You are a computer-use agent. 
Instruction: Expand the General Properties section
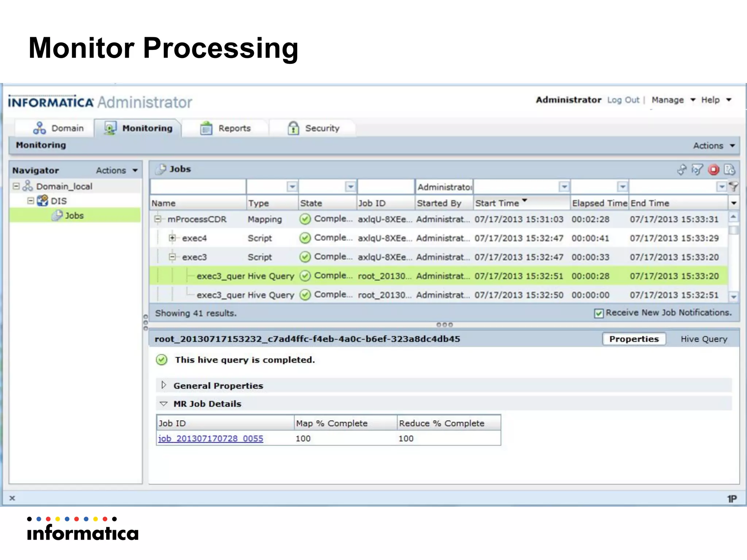tap(164, 385)
